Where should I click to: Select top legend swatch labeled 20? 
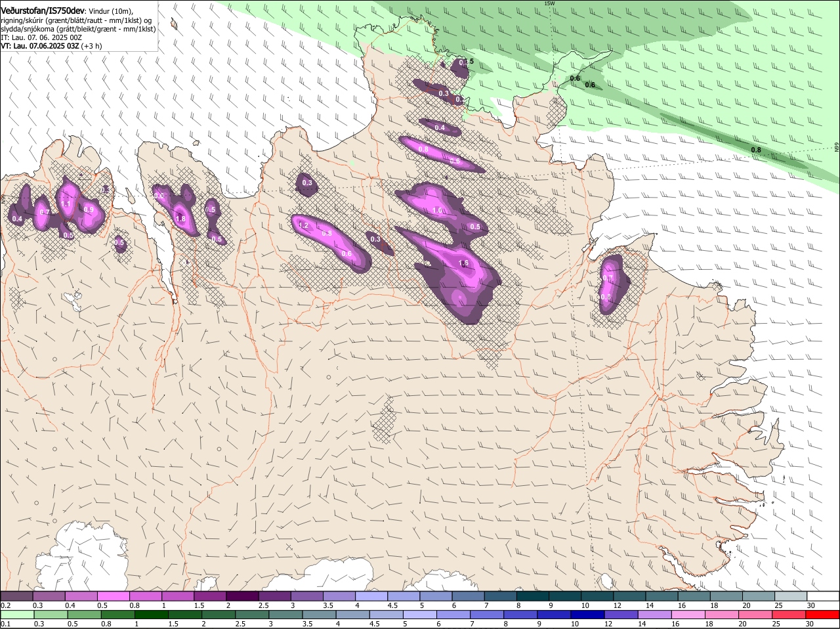point(759,596)
